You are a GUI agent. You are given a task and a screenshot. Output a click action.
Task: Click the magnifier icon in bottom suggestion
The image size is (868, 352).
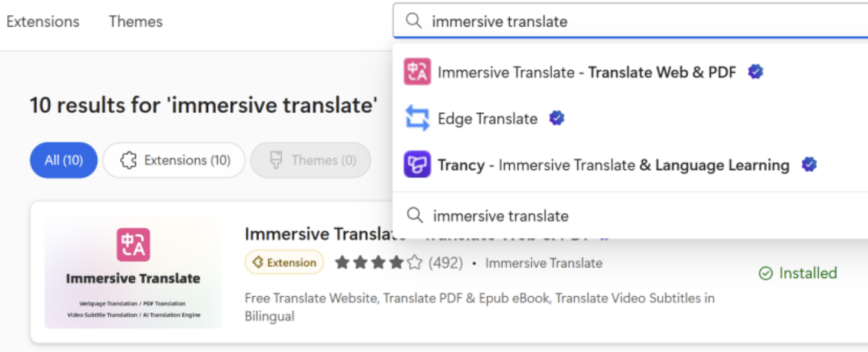tap(415, 215)
